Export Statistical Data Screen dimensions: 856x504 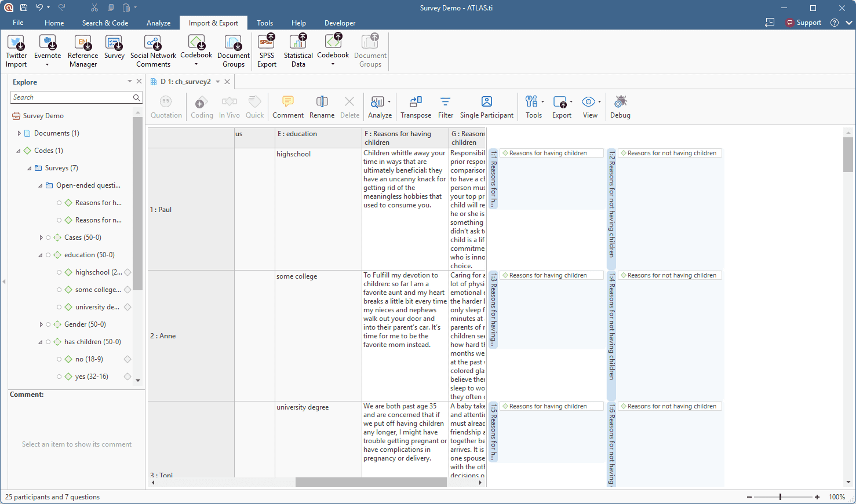point(298,51)
